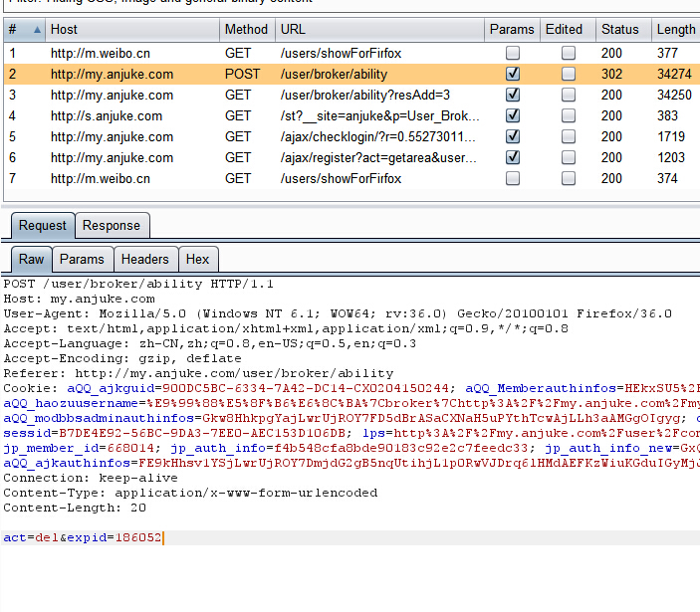This screenshot has height=612, width=700.
Task: Select the /user/broker/ability?resAdd=3 URL cell
Action: pos(365,95)
